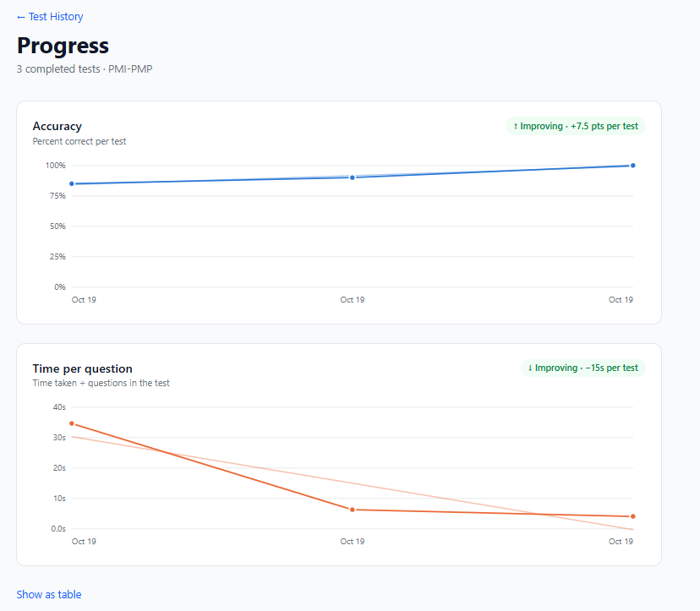The image size is (700, 611).
Task: Select the middle Time per question data point
Action: pyautogui.click(x=353, y=510)
